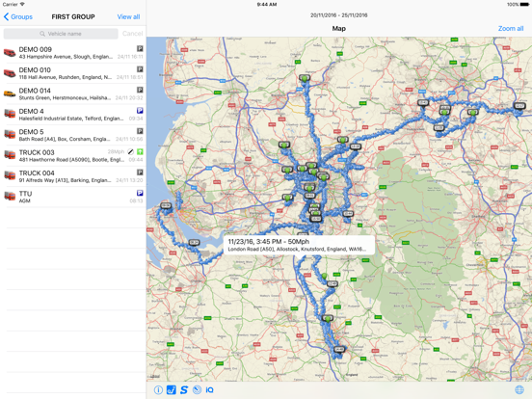Tap address 481 Hawthorne Road (A5090), Bootle
Image resolution: width=532 pixels, height=399 pixels.
click(x=71, y=160)
